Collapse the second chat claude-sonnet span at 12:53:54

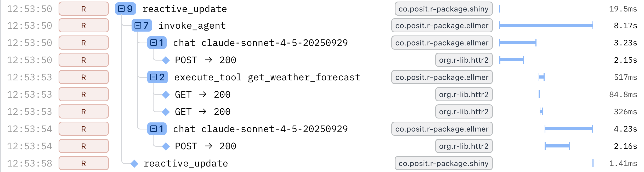(x=154, y=129)
